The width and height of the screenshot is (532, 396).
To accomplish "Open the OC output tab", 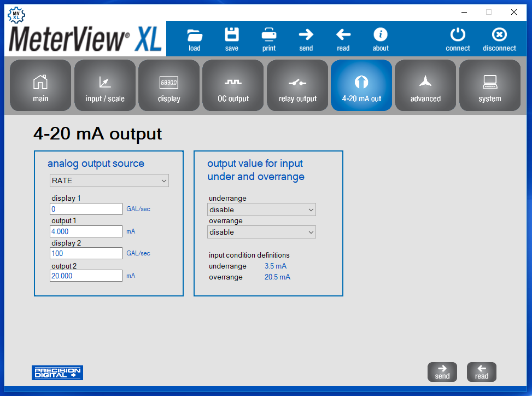I will pos(233,85).
